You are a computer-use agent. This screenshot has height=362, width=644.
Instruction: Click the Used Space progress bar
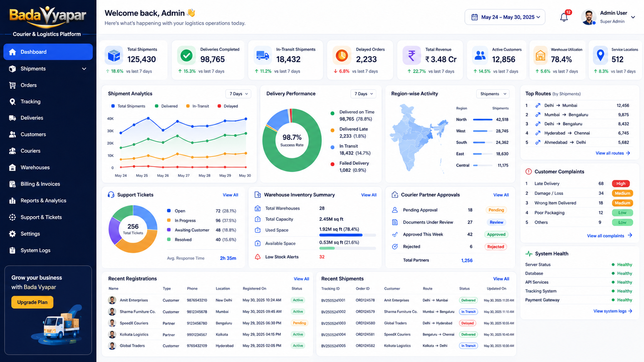point(347,235)
